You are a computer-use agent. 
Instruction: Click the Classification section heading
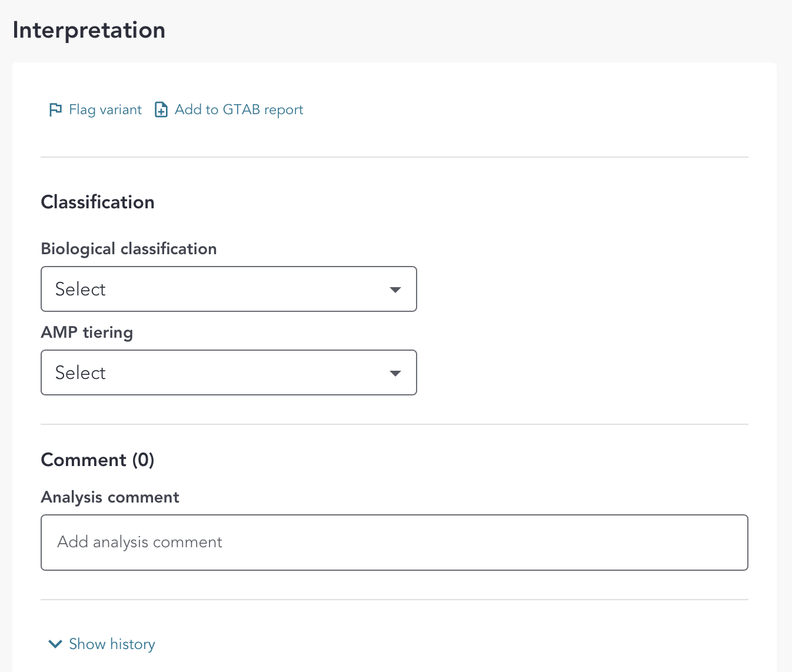pos(98,202)
